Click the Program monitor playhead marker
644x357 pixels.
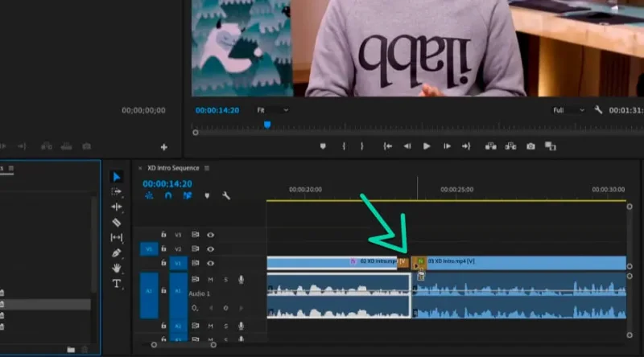pyautogui.click(x=267, y=125)
